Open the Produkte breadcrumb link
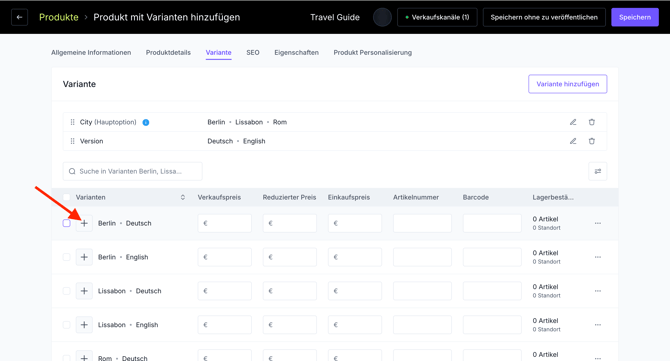670x361 pixels. (59, 18)
